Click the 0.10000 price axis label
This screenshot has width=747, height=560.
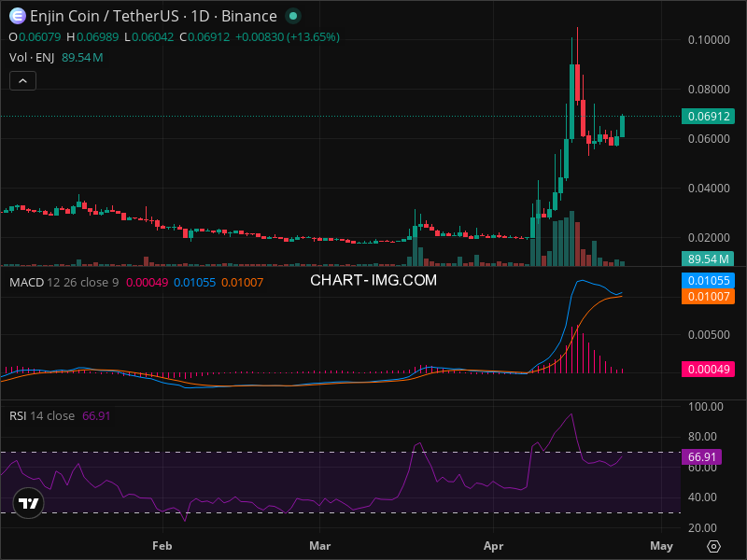(709, 40)
